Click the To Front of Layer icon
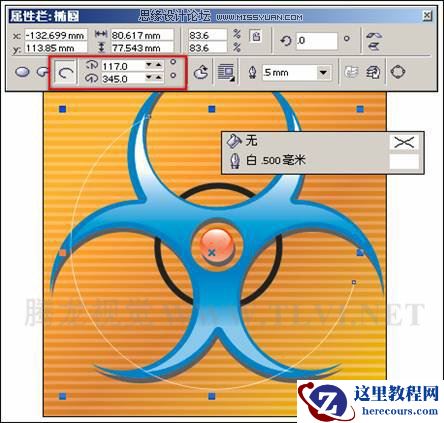 pyautogui.click(x=351, y=72)
